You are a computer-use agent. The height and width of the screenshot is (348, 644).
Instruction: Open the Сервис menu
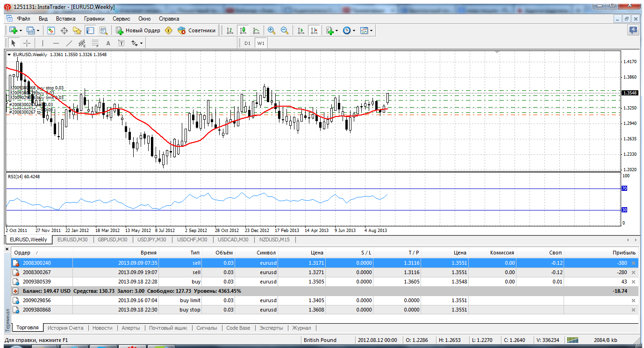tap(121, 19)
